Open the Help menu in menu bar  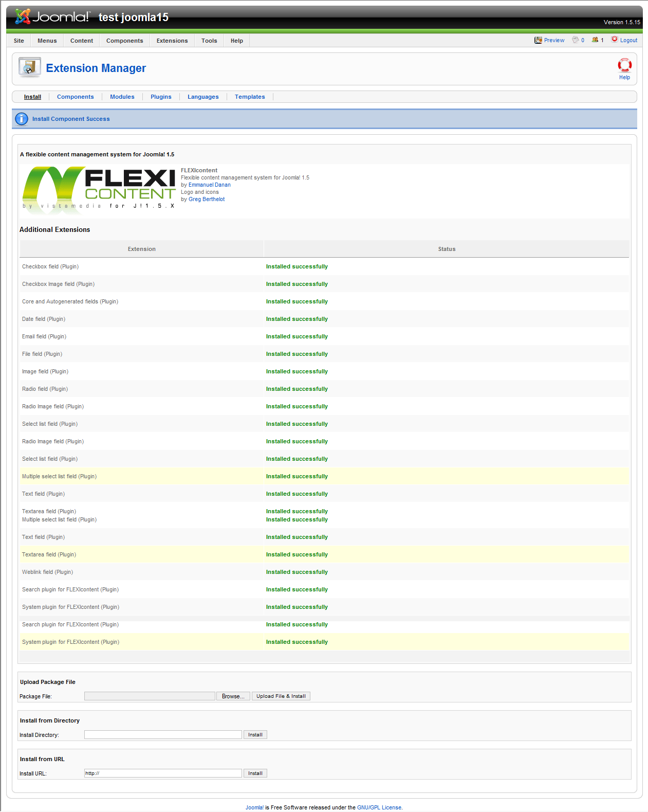[x=237, y=41]
